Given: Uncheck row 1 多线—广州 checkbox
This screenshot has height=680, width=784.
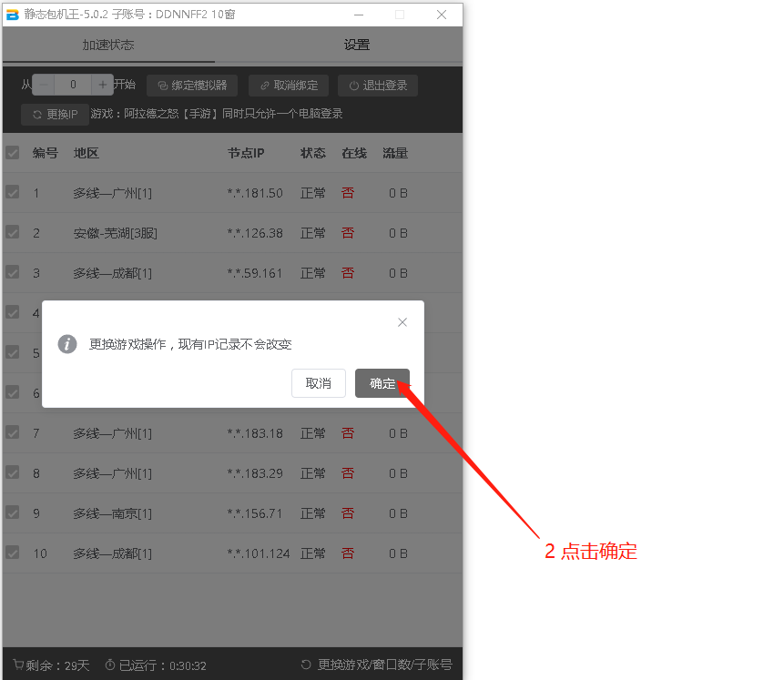Looking at the screenshot, I should pyautogui.click(x=13, y=192).
